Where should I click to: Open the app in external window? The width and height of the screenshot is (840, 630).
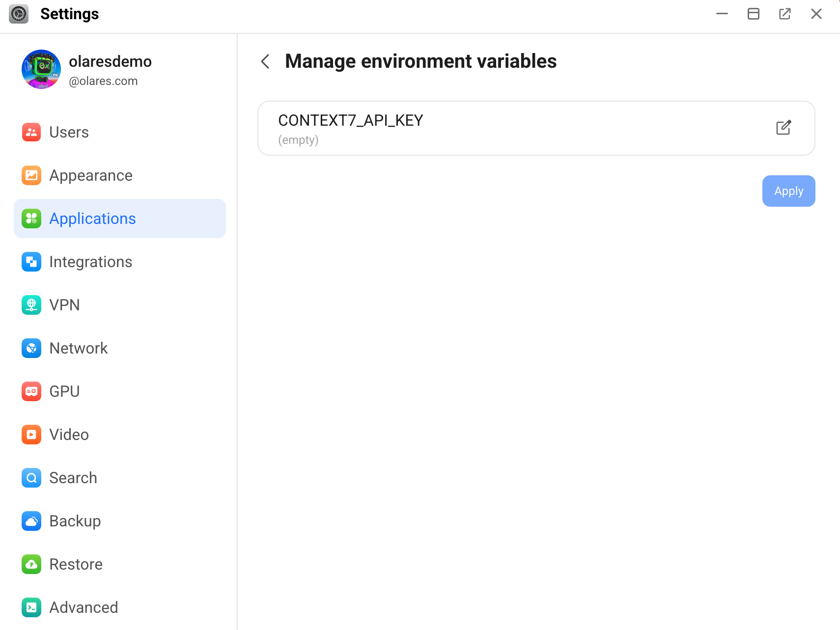[785, 14]
